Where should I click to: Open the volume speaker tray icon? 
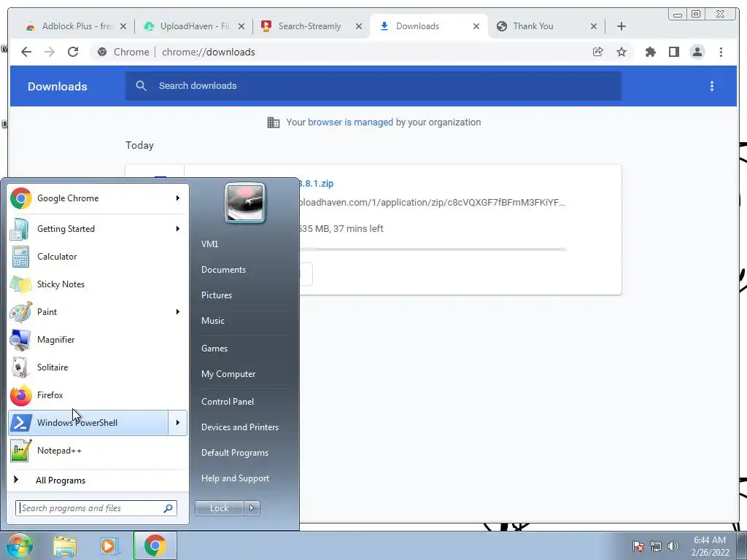tap(673, 546)
